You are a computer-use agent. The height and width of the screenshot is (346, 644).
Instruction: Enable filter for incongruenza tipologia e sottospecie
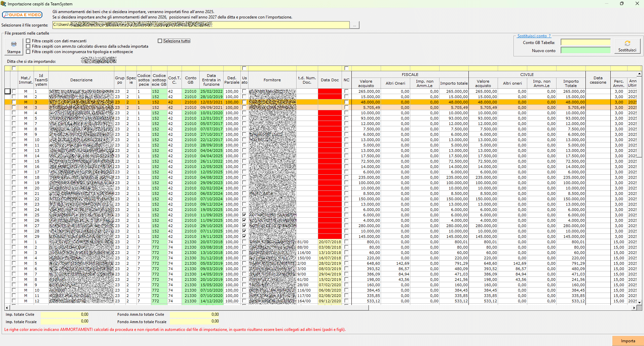pyautogui.click(x=28, y=52)
